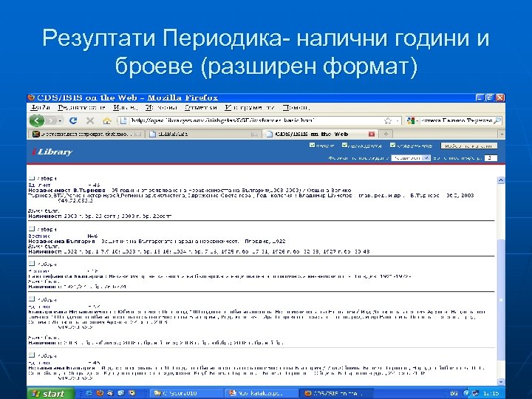Open the Помощ menu
The height and width of the screenshot is (399, 532).
pos(296,108)
